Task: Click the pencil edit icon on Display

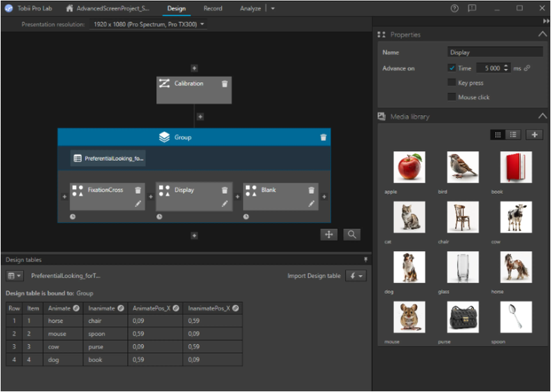Action: click(x=225, y=204)
